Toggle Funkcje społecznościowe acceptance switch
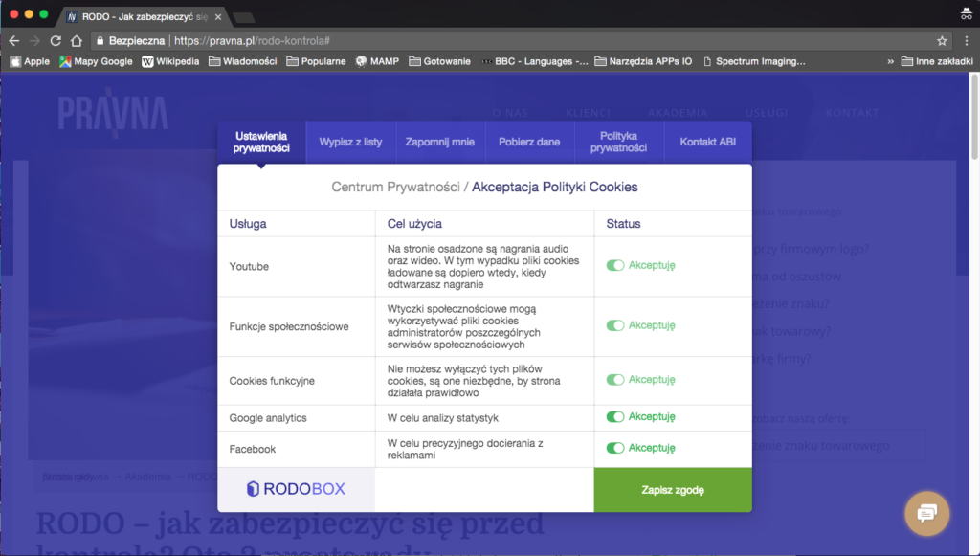This screenshot has width=980, height=556. click(615, 325)
